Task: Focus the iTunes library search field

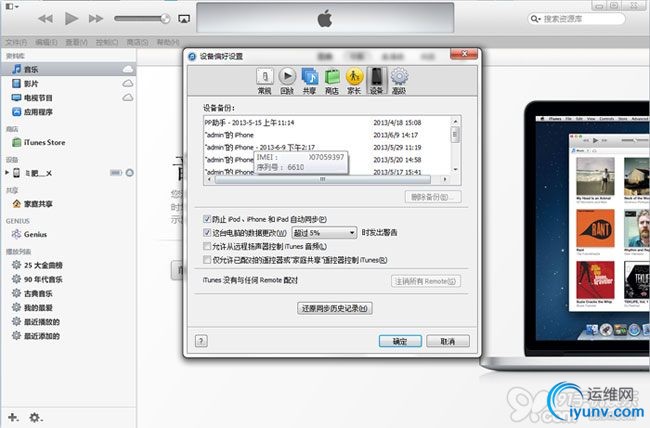Action: (x=577, y=19)
